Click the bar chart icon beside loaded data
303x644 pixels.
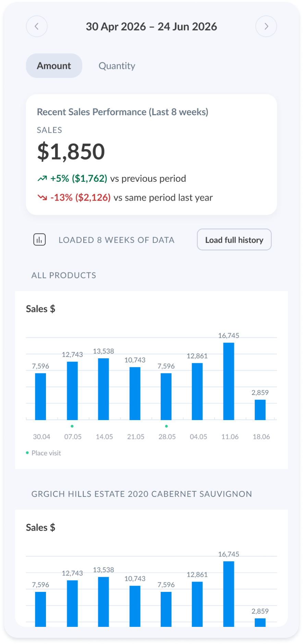pyautogui.click(x=39, y=240)
